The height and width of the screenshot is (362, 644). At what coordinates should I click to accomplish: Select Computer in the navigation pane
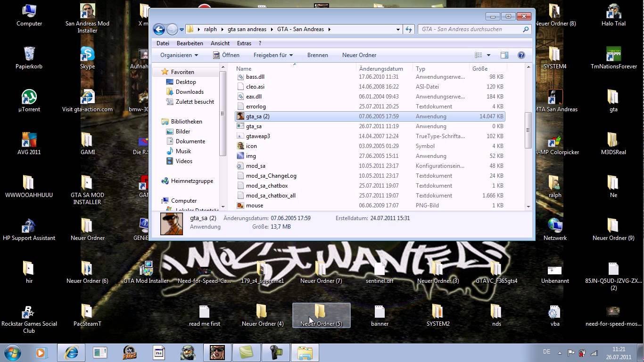coord(183,201)
